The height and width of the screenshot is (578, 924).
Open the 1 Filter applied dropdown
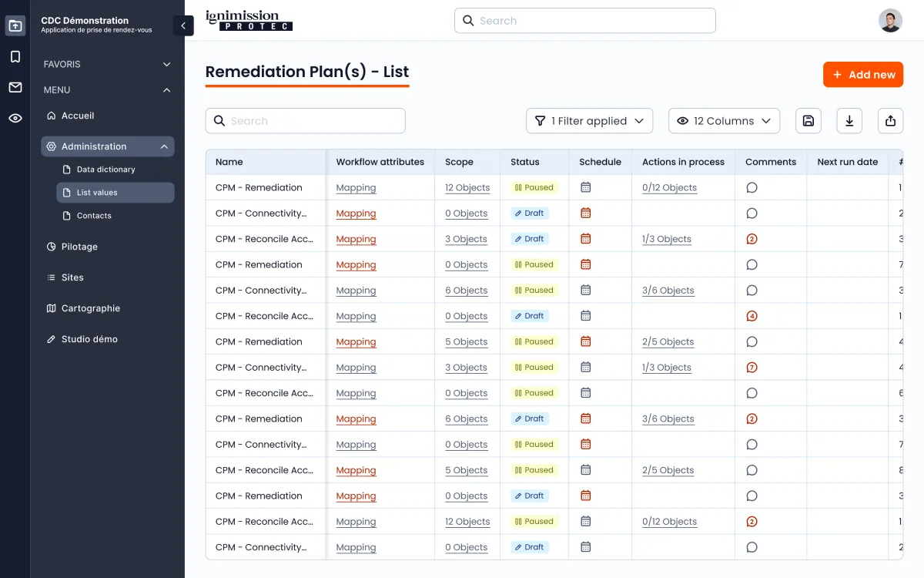(x=589, y=121)
